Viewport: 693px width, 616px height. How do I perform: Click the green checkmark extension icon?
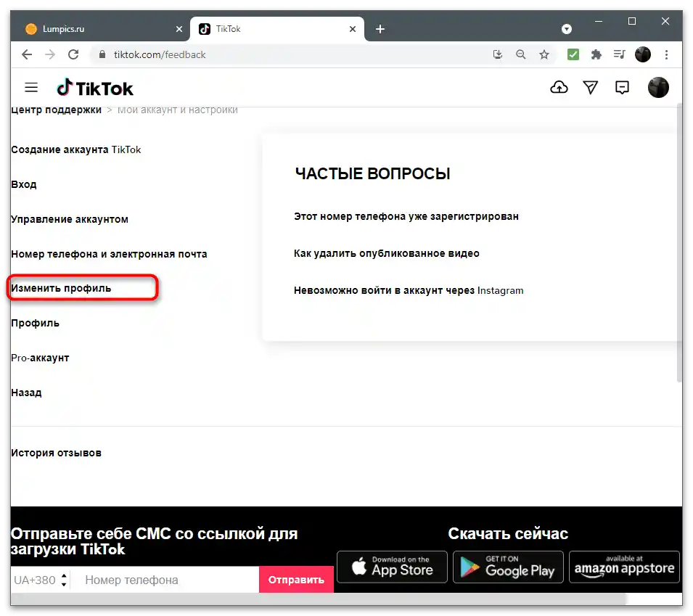[573, 54]
